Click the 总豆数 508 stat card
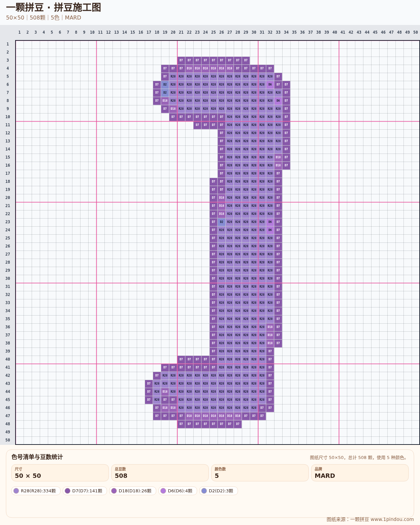This screenshot has height=525, width=420. click(x=160, y=473)
